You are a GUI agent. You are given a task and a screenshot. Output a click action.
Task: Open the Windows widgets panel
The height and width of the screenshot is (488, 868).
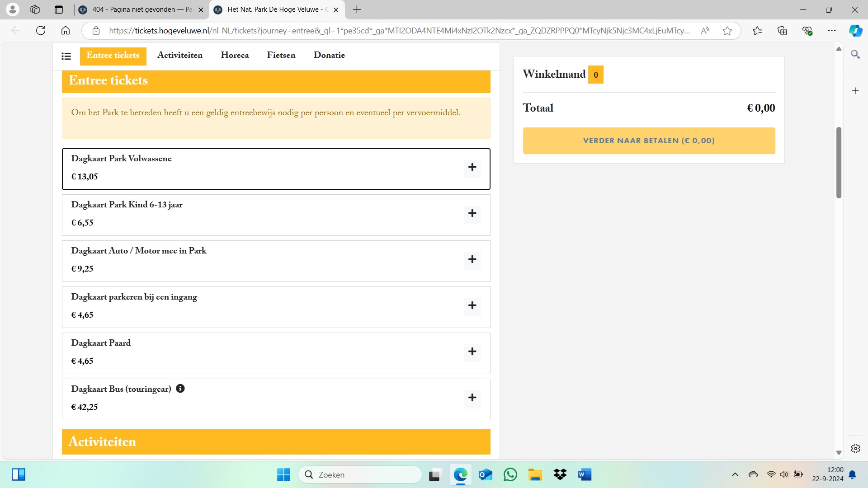(x=19, y=474)
